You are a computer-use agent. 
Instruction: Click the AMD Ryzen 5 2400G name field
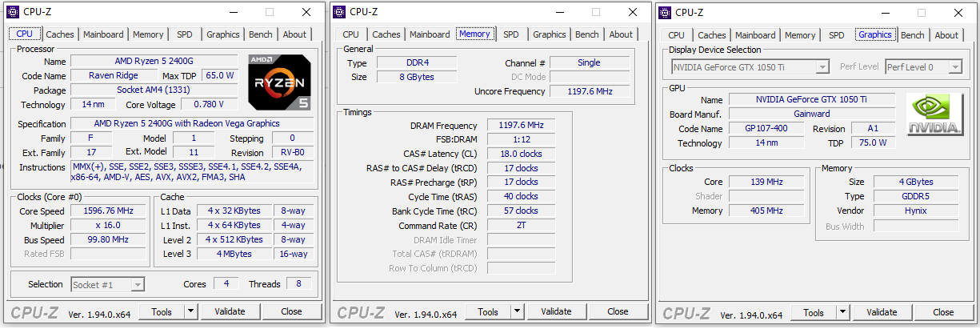click(154, 61)
